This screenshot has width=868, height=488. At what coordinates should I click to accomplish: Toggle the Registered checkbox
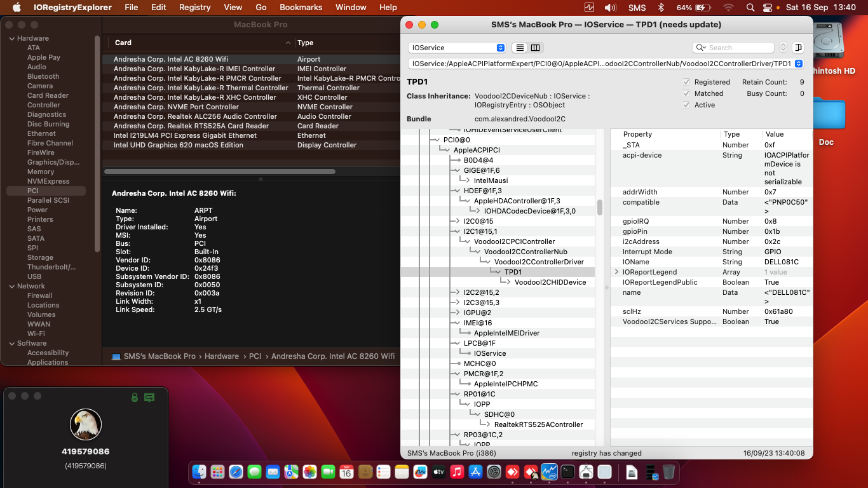tap(686, 82)
